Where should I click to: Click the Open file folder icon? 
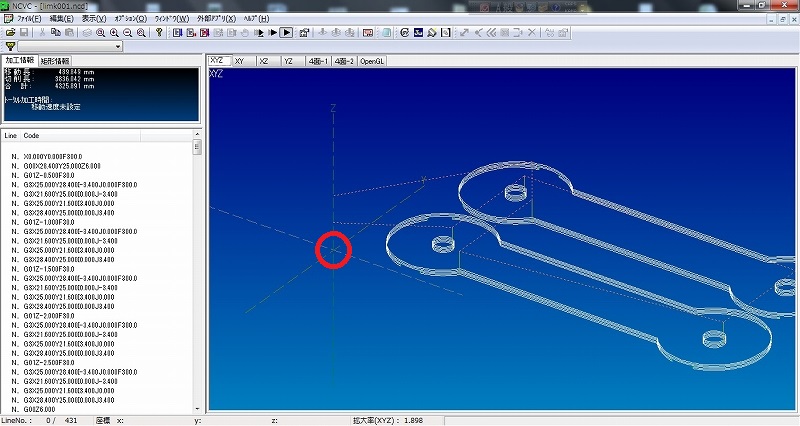point(10,32)
